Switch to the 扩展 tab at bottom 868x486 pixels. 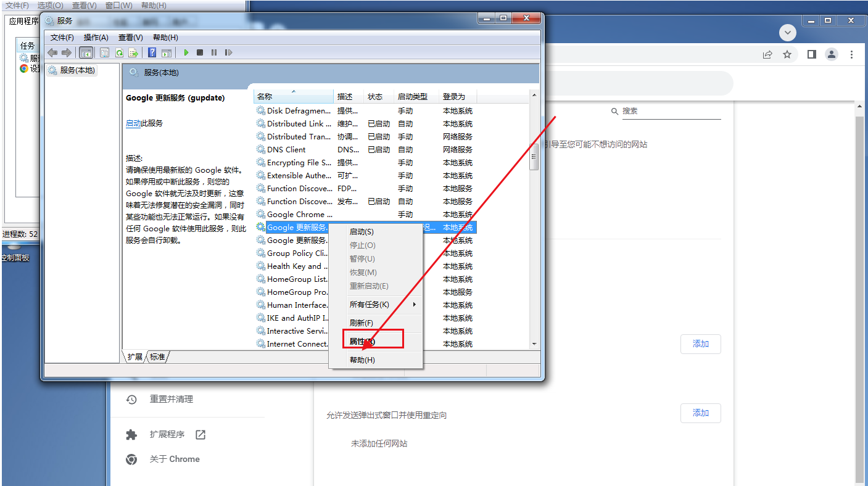135,357
